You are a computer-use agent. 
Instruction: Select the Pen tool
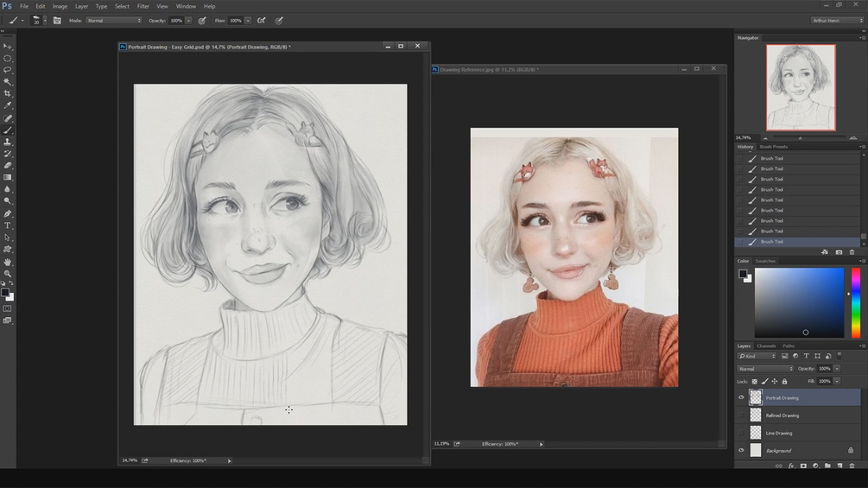coord(7,213)
